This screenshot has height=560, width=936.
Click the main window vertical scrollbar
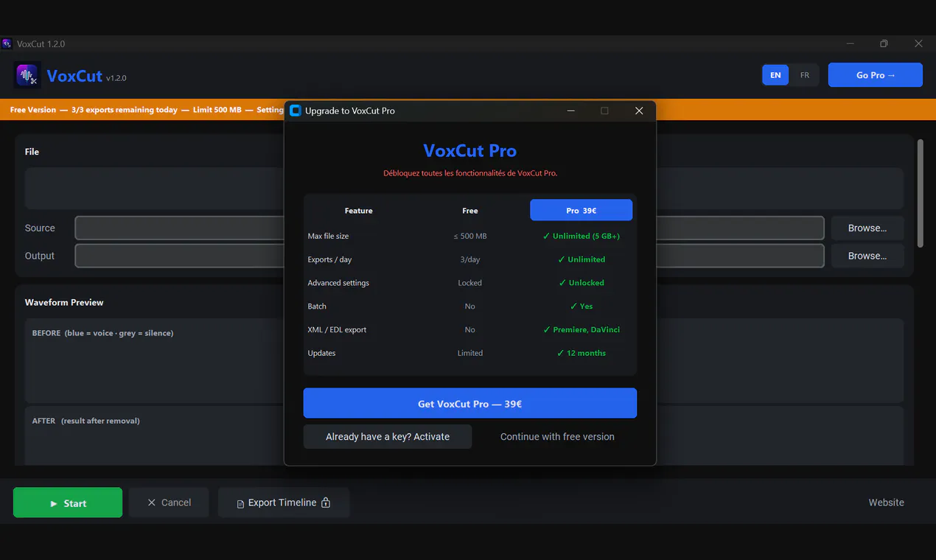(x=920, y=193)
